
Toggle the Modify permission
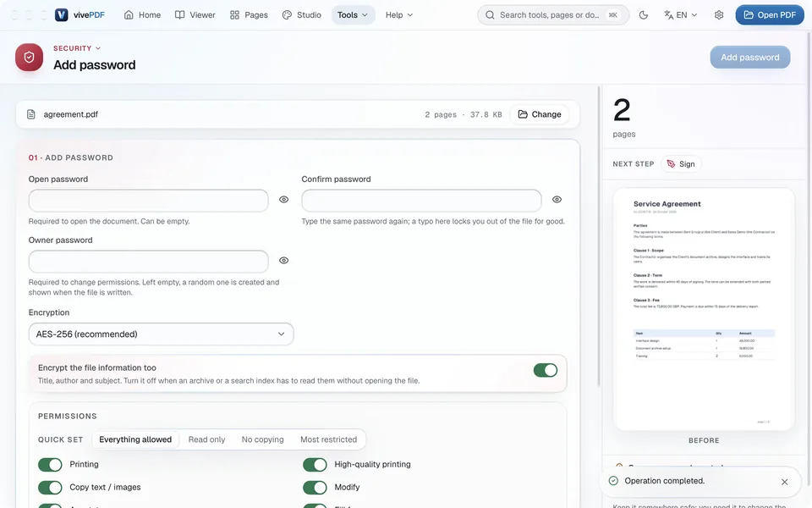click(315, 488)
